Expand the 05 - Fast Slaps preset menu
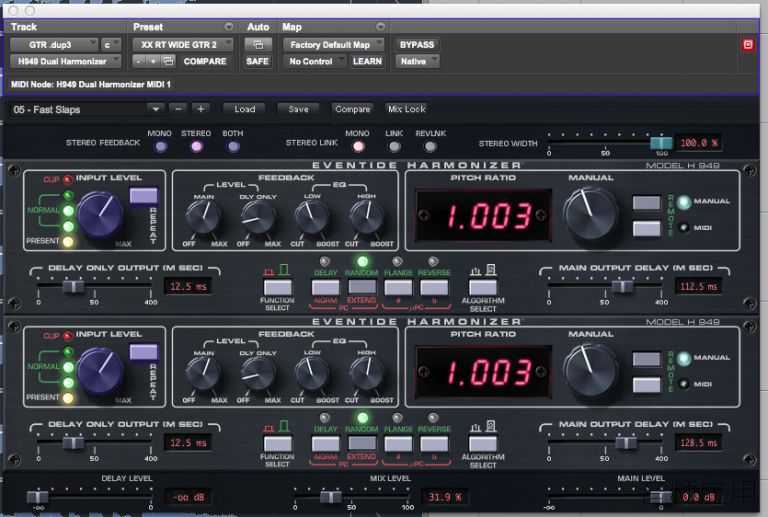 tap(156, 109)
